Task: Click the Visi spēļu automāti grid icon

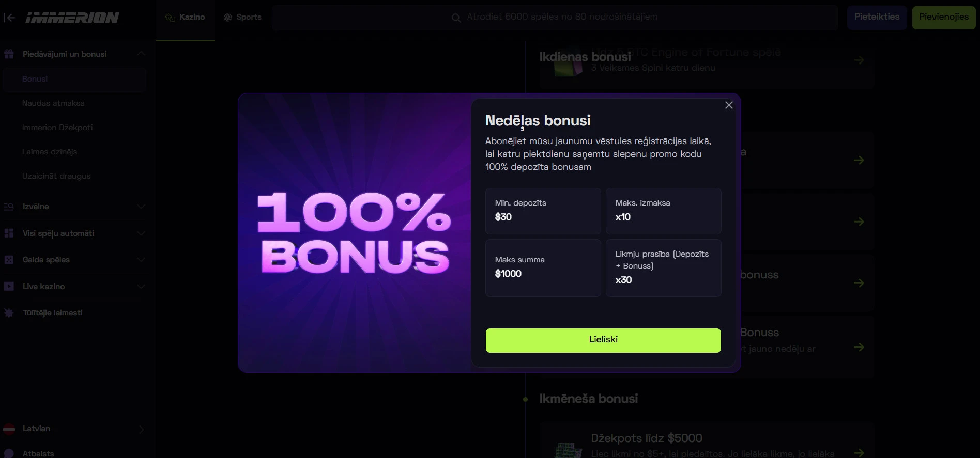Action: tap(9, 233)
